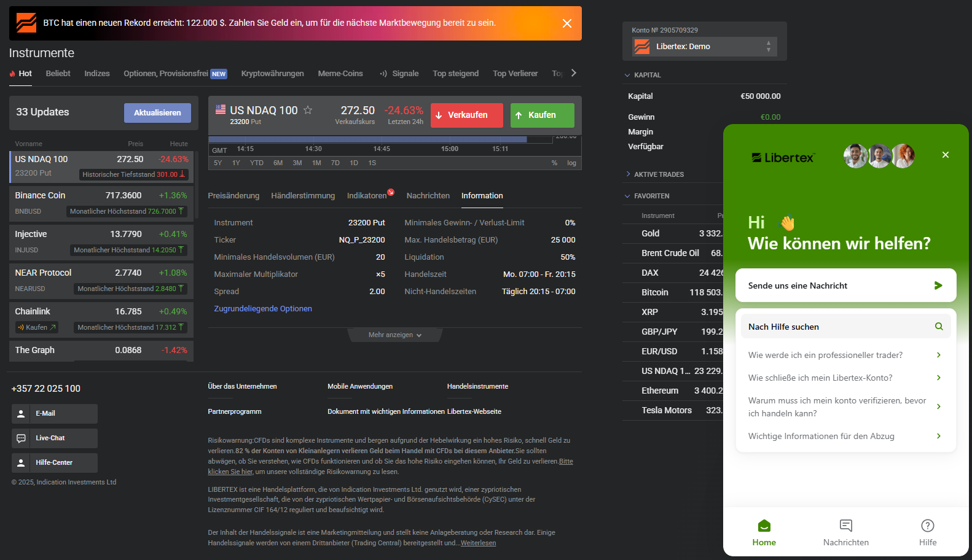The width and height of the screenshot is (972, 560).
Task: Open Home tab in help widget
Action: click(x=764, y=532)
